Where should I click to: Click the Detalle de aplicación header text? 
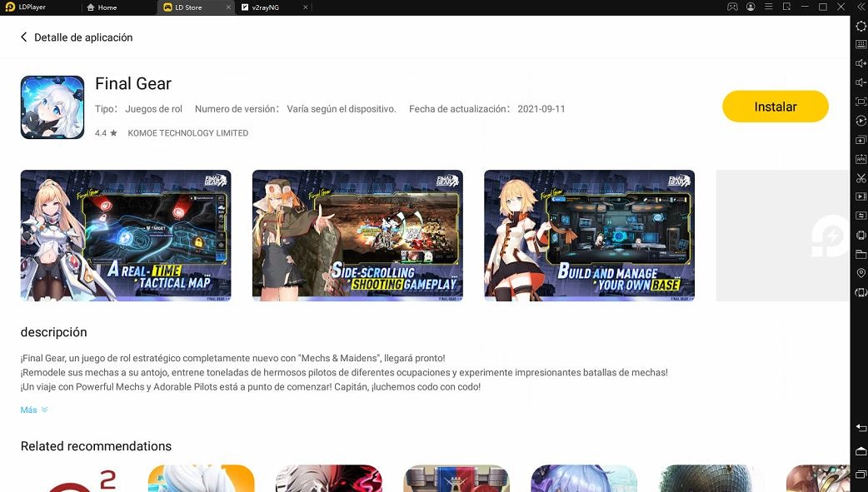pyautogui.click(x=83, y=37)
